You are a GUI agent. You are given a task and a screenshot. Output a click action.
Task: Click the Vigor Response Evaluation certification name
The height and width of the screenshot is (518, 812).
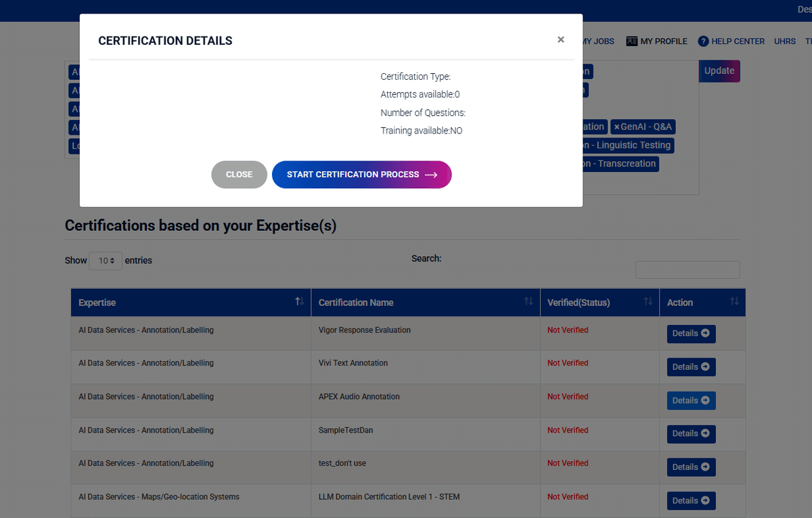coord(365,330)
